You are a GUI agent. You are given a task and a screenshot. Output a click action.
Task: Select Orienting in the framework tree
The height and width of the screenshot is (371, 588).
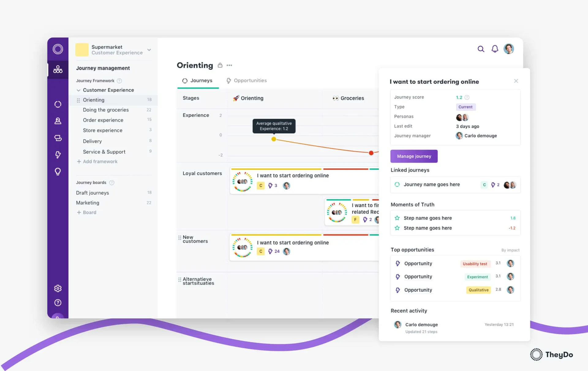click(x=113, y=100)
